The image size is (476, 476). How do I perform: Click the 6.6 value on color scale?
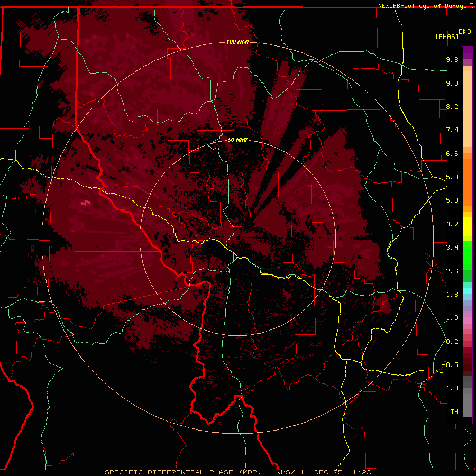point(452,153)
